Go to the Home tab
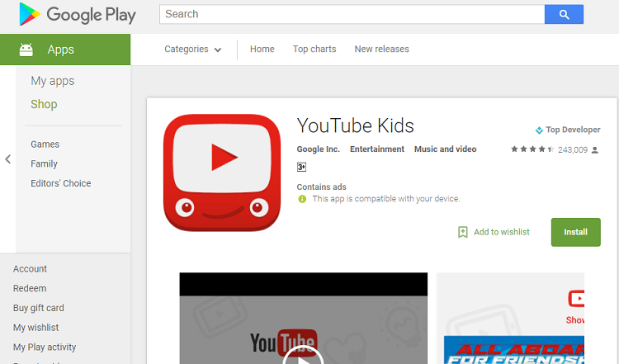619x364 pixels. (262, 49)
